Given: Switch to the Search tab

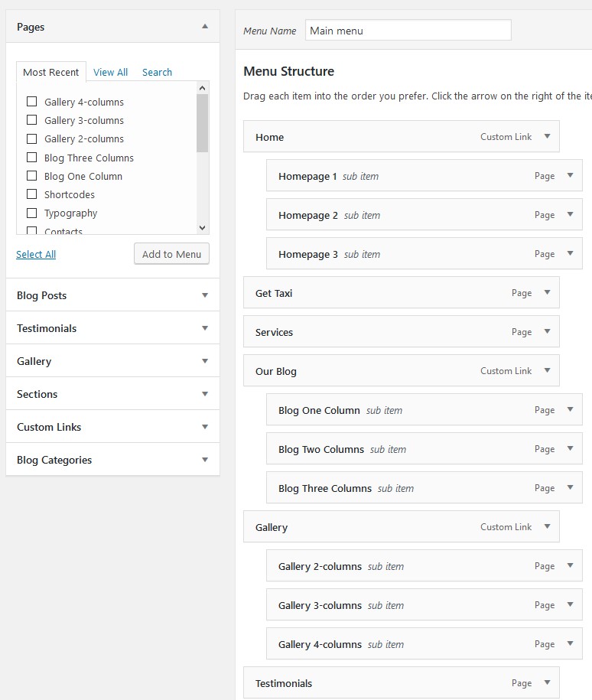Looking at the screenshot, I should [x=157, y=73].
